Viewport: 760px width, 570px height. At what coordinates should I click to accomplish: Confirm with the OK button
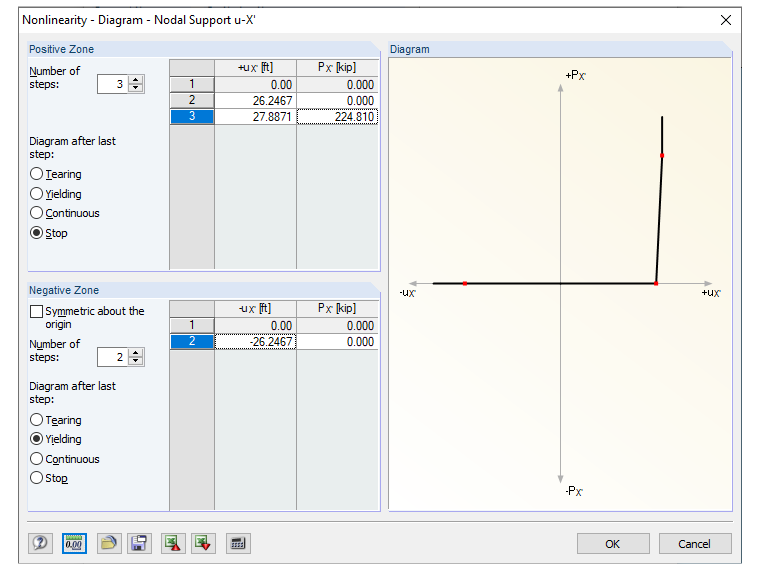(613, 544)
